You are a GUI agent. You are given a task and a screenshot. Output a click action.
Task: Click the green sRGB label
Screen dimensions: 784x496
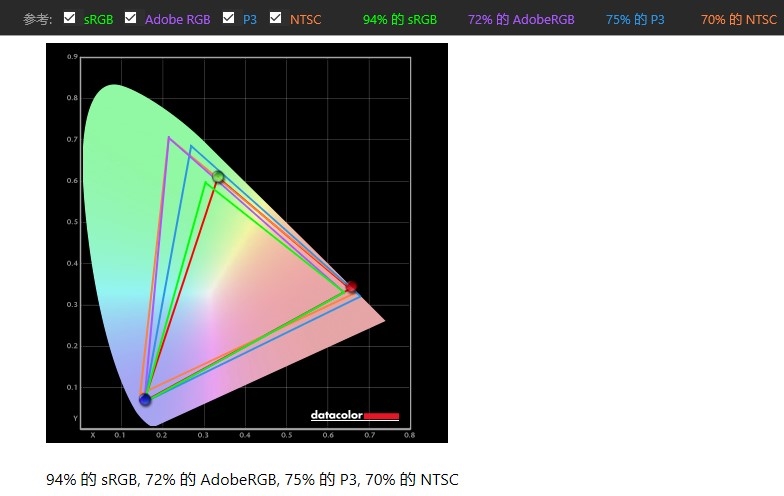[x=98, y=20]
